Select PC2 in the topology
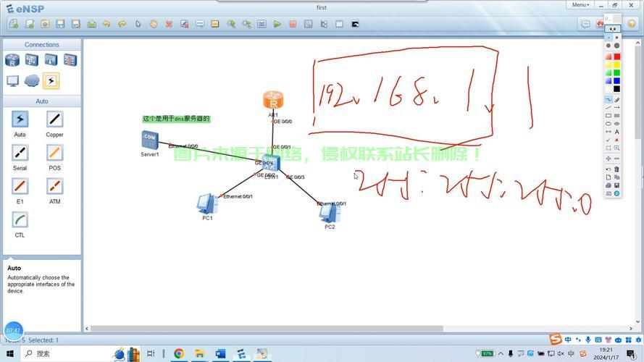The width and height of the screenshot is (644, 362). tap(330, 213)
